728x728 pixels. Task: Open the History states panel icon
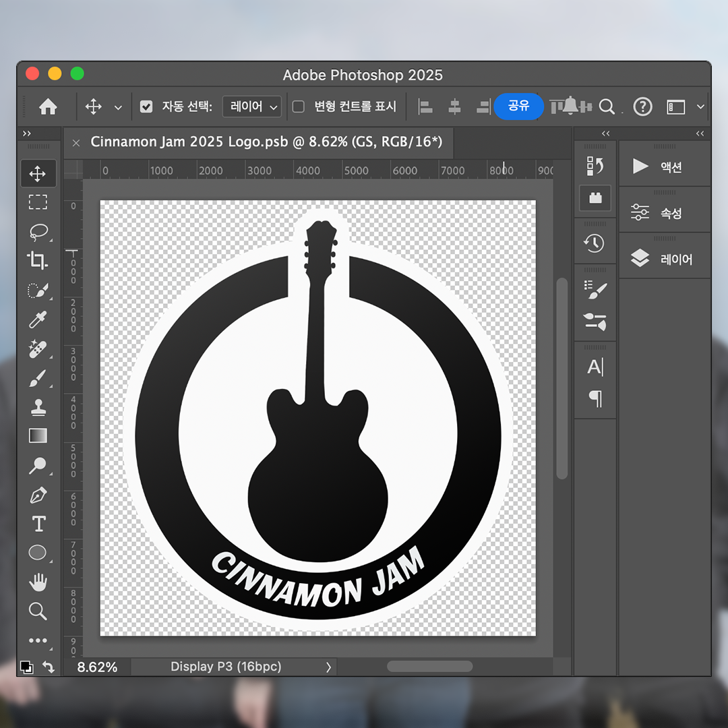(x=595, y=166)
